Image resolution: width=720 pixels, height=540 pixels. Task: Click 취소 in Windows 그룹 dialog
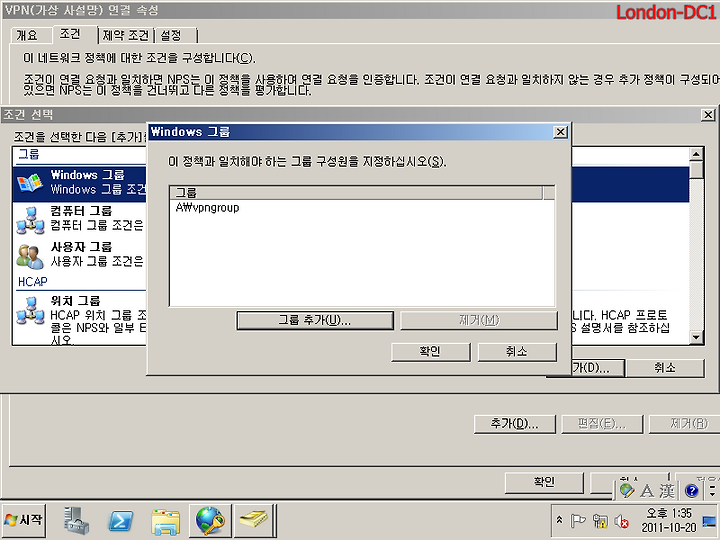(x=517, y=352)
